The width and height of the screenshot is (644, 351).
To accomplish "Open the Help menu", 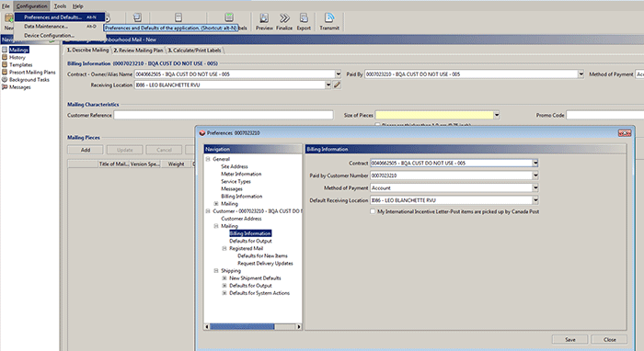I will coord(77,6).
